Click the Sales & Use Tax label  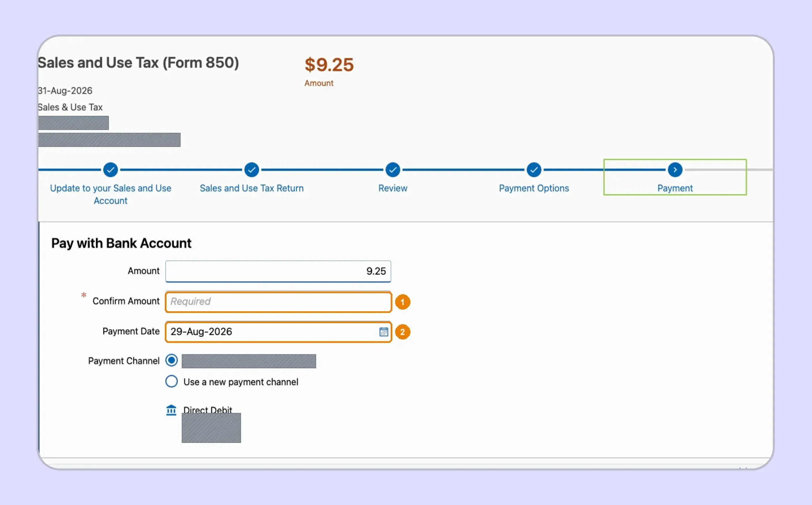pos(70,107)
